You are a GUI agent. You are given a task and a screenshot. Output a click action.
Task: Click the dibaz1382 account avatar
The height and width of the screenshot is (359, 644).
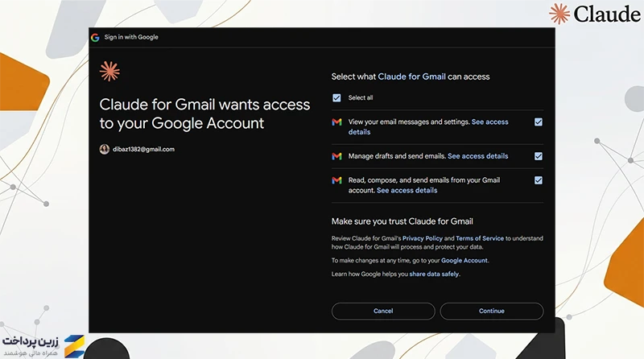[x=105, y=149]
